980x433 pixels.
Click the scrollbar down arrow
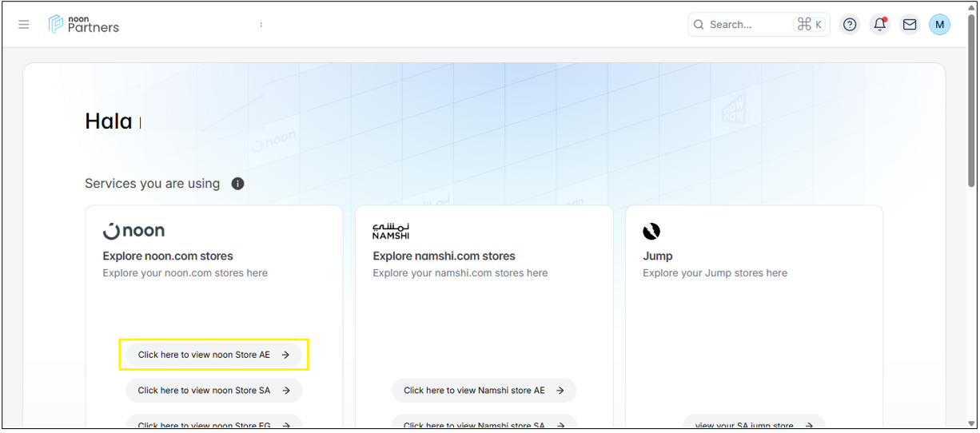[x=970, y=423]
